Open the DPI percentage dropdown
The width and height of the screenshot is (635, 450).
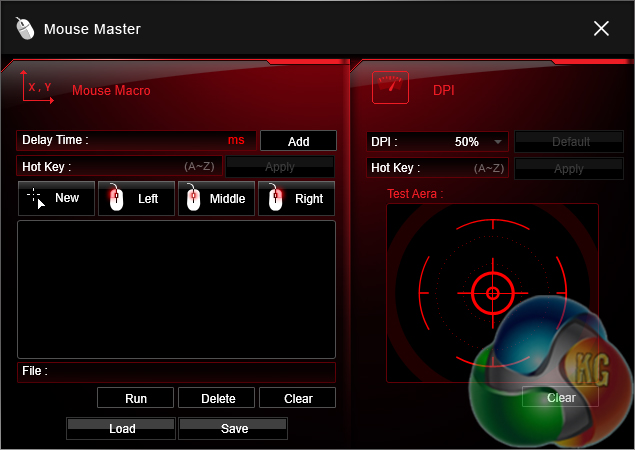(x=497, y=142)
